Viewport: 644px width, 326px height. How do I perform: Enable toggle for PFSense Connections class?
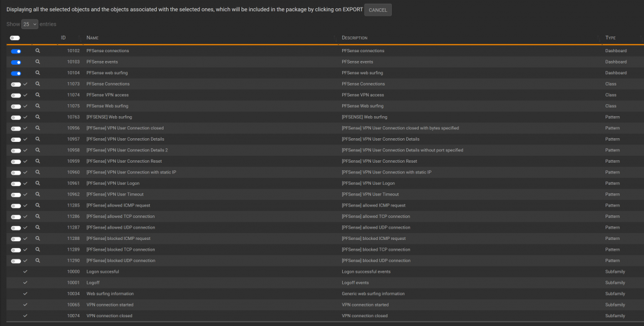pyautogui.click(x=16, y=84)
